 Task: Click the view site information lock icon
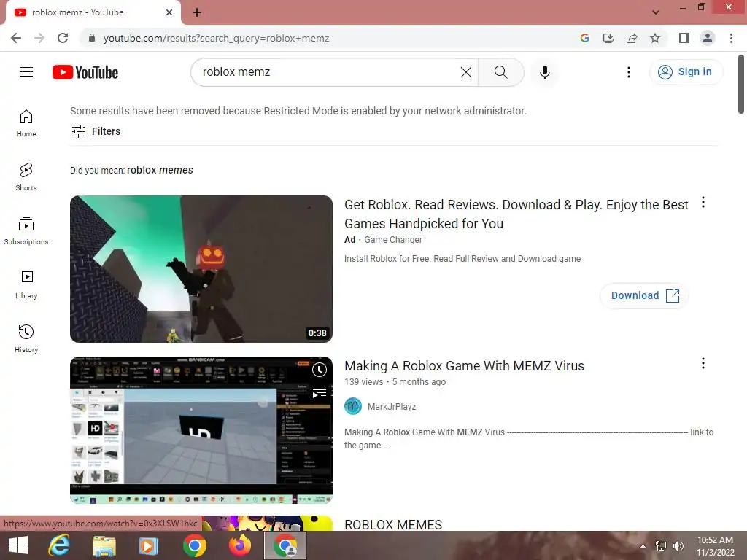[92, 38]
